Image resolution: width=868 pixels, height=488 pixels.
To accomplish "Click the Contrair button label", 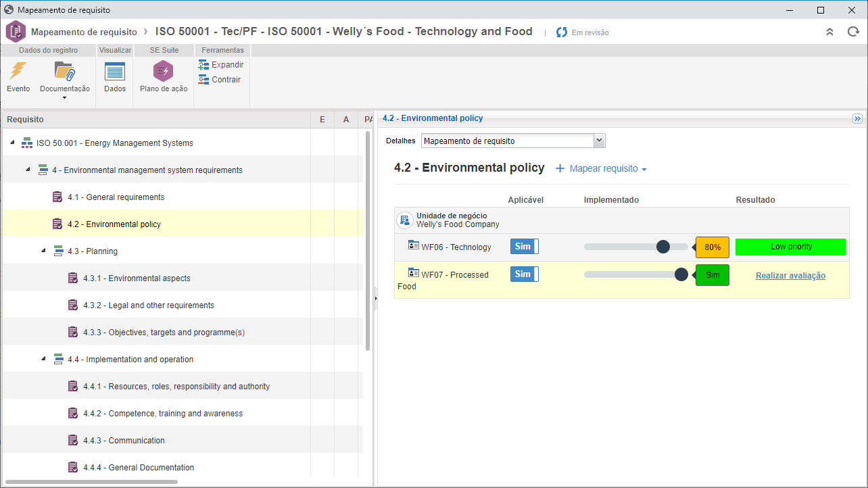I will point(226,80).
